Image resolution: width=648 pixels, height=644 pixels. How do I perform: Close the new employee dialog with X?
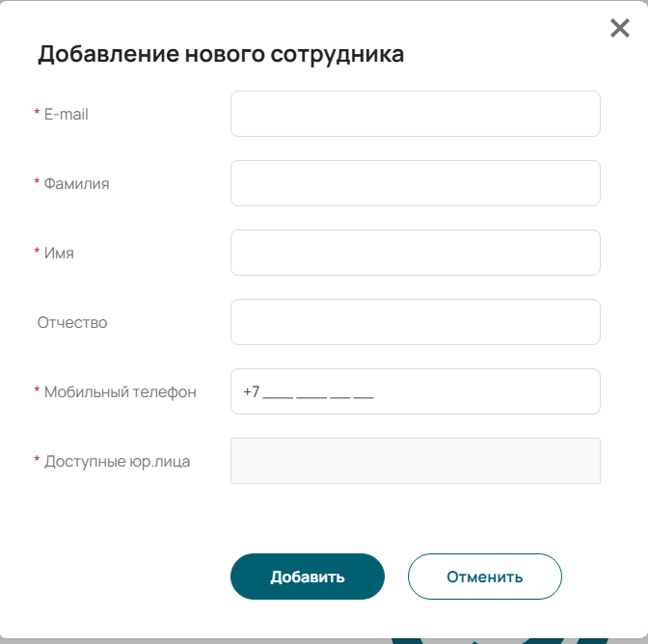619,28
